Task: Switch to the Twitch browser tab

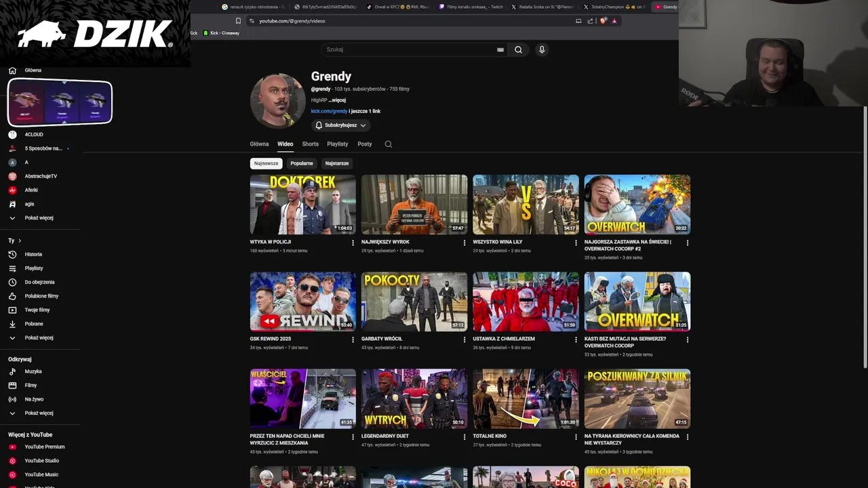Action: point(471,7)
